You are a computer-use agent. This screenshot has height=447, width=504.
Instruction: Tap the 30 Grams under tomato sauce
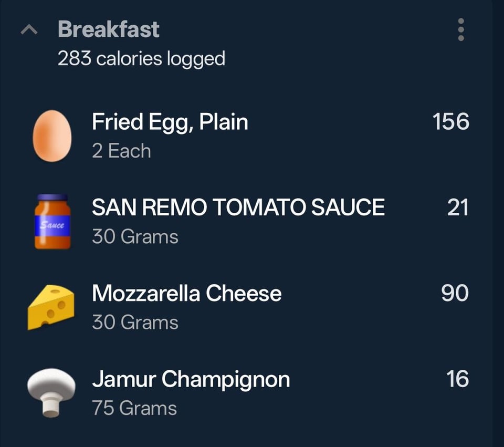[135, 237]
